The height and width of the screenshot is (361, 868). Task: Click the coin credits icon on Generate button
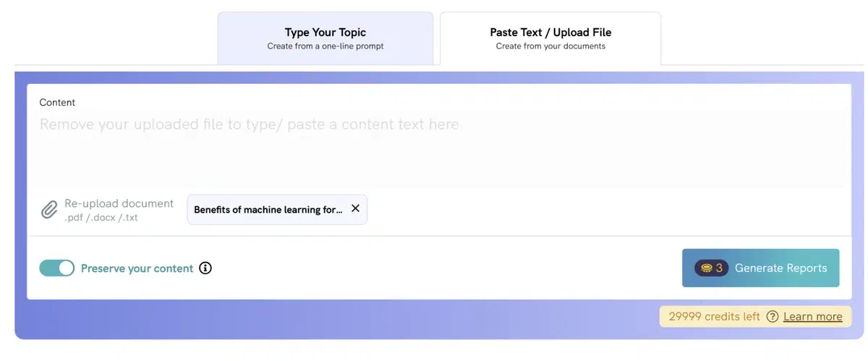(x=706, y=268)
